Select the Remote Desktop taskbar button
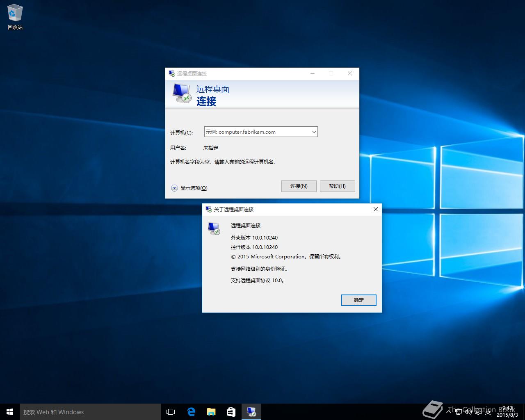The image size is (525, 420). (x=251, y=412)
